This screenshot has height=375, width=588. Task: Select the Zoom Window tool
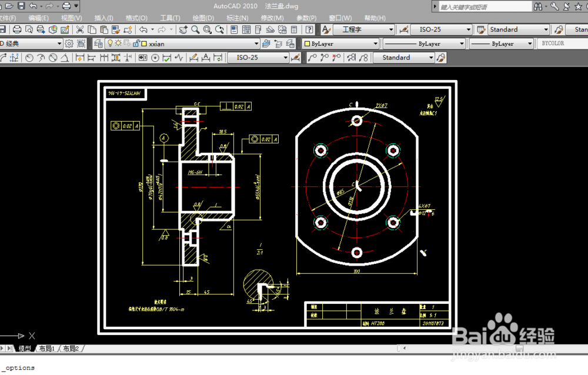click(207, 29)
